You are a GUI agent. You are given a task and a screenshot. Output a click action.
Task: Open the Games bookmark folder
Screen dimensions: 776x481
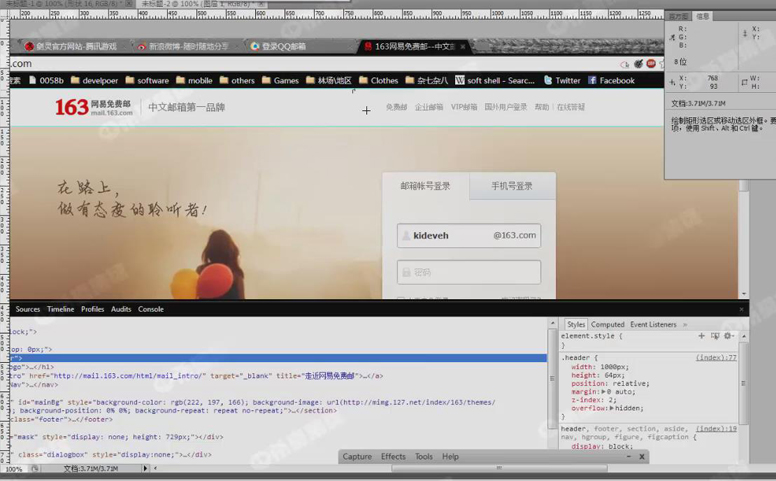click(279, 80)
